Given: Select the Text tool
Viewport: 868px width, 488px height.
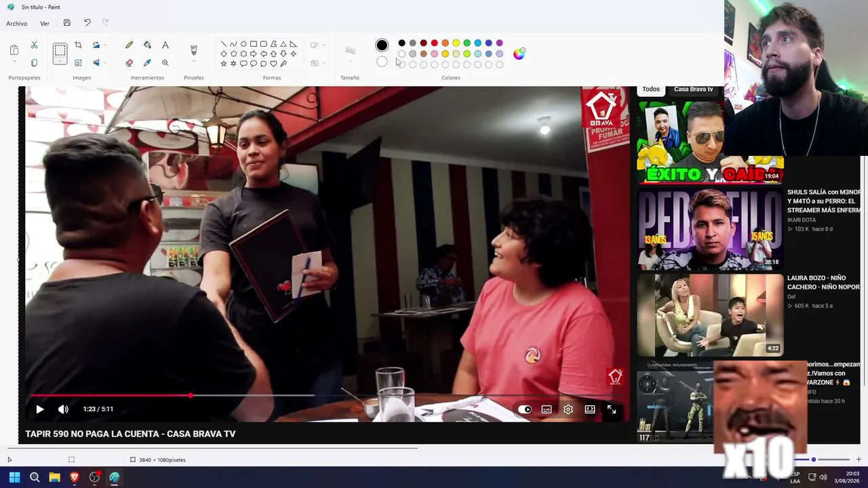Looking at the screenshot, I should (x=165, y=45).
